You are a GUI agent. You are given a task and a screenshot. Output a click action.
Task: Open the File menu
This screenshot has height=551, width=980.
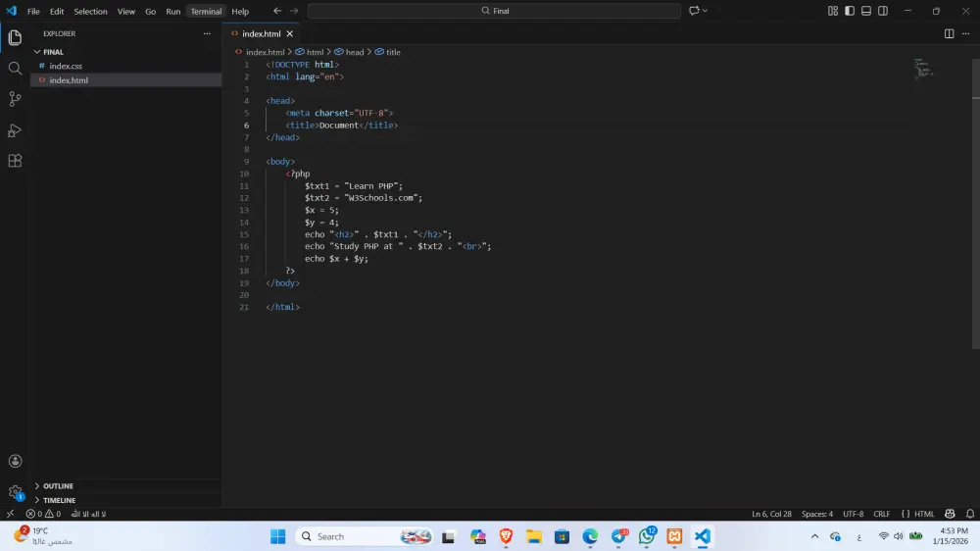(33, 11)
